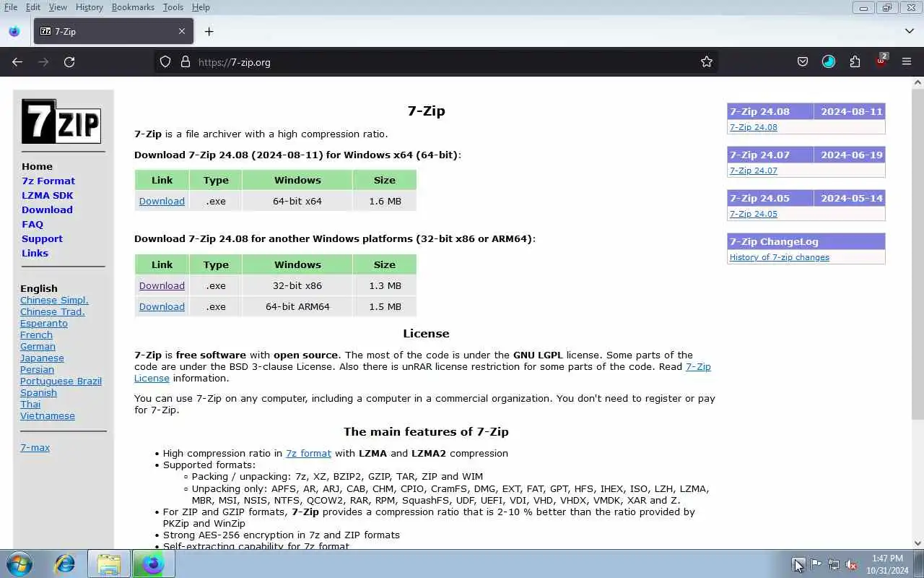Open the FAQ sidebar link

pyautogui.click(x=32, y=224)
